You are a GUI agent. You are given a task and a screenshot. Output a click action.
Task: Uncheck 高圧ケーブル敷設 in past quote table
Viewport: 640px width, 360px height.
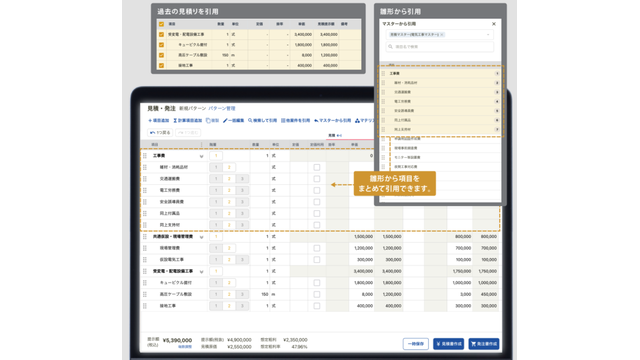162,55
